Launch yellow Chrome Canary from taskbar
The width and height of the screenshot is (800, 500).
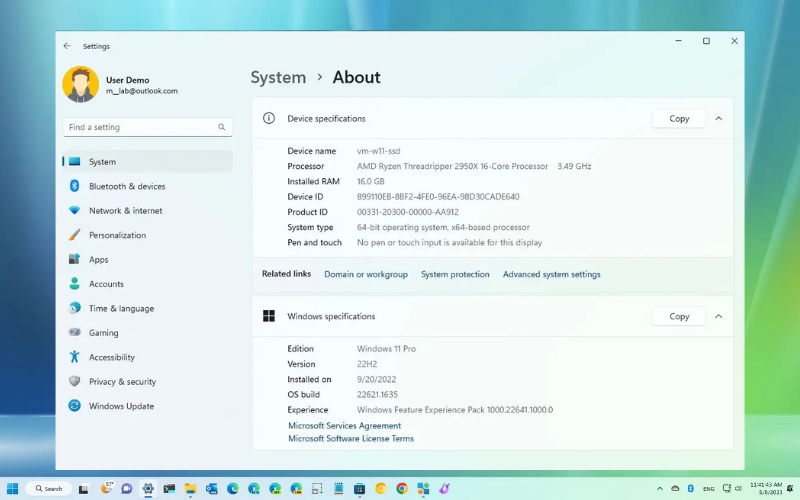click(x=381, y=488)
